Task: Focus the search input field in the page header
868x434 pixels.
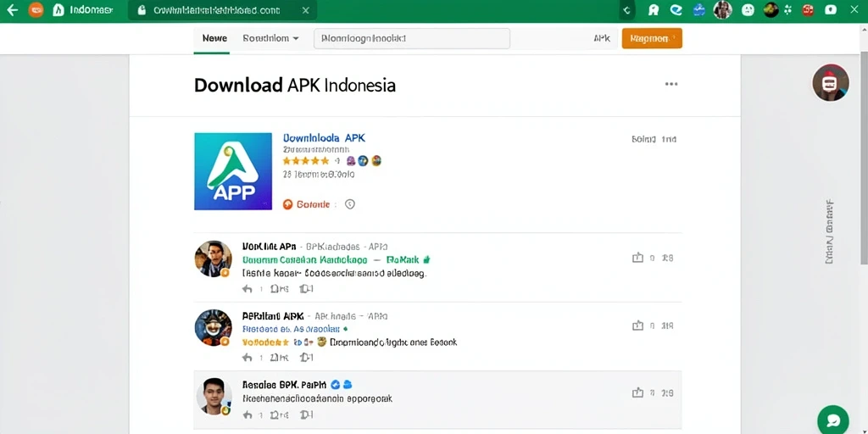Action: (x=411, y=38)
